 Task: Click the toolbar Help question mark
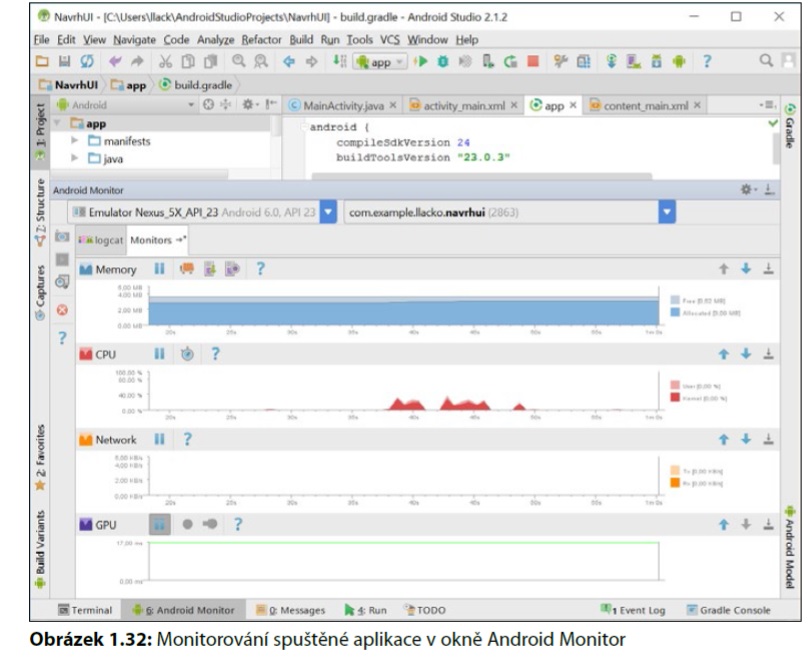(707, 61)
